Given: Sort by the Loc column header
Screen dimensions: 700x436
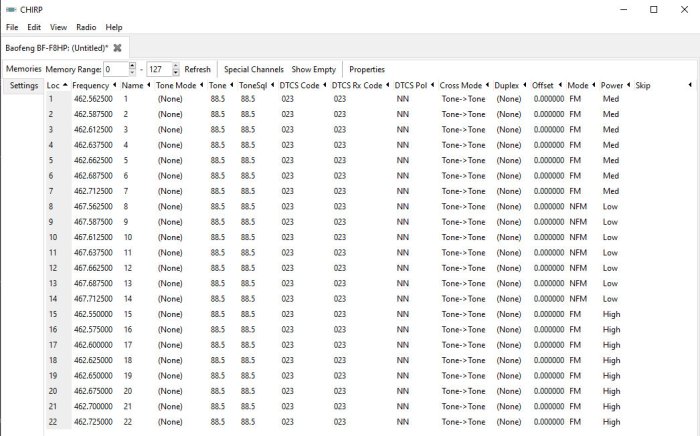Looking at the screenshot, I should (x=57, y=85).
